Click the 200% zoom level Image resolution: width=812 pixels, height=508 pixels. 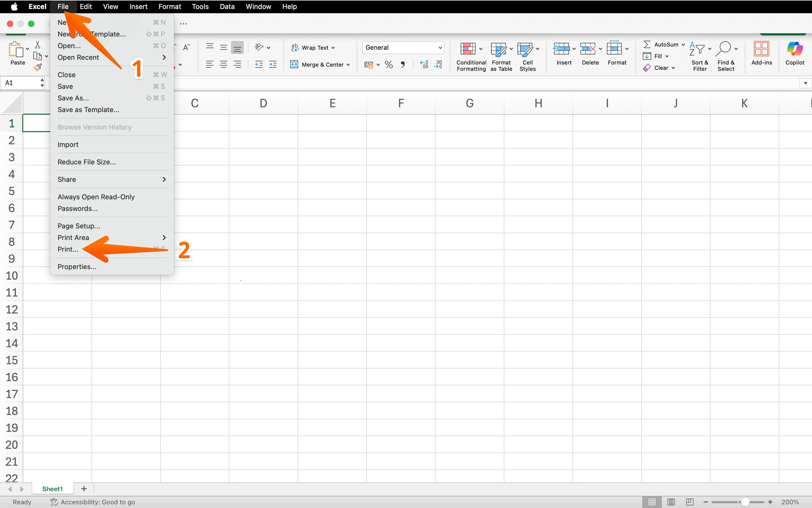coord(790,502)
